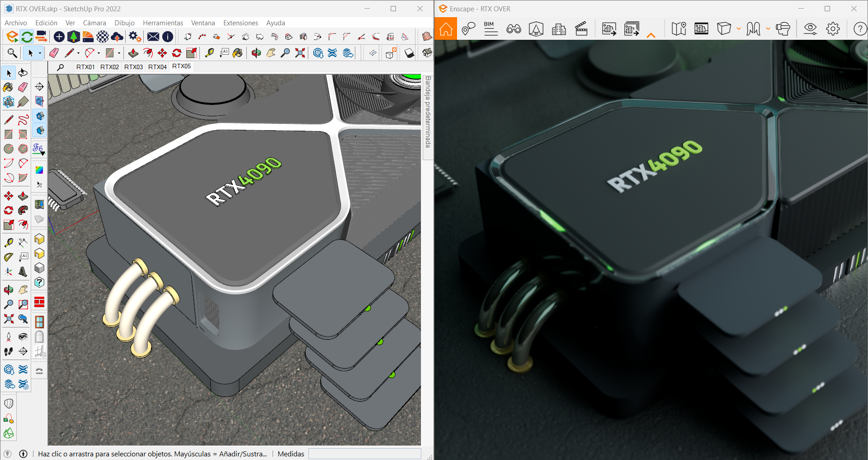Select the Protractor tool in the left toolbar
868x460 pixels.
[9, 257]
